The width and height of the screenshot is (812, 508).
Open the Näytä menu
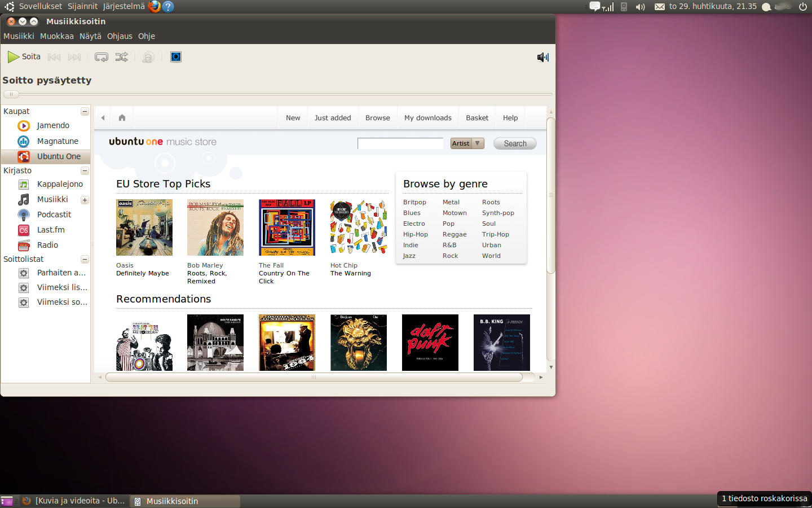[x=90, y=36]
